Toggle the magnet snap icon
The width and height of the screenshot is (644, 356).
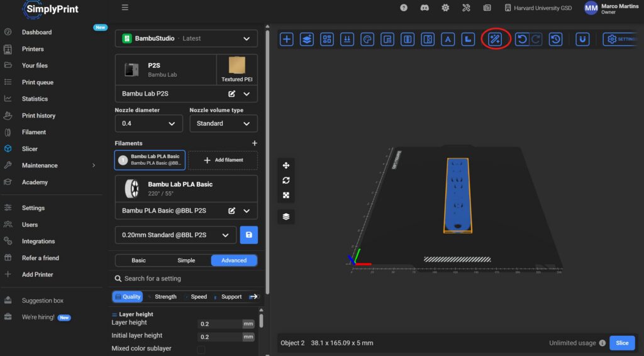[582, 40]
